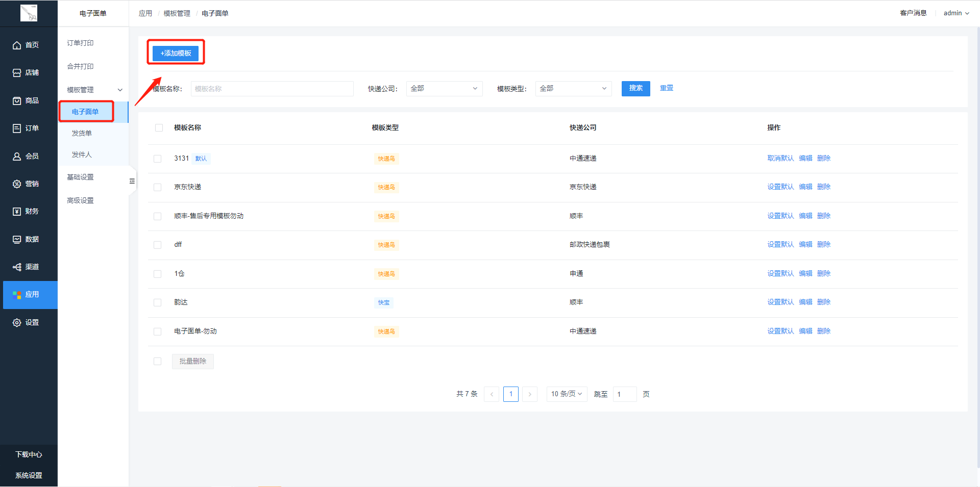980x487 pixels.
Task: Click 编辑 on the 韵达 template row
Action: (x=805, y=302)
